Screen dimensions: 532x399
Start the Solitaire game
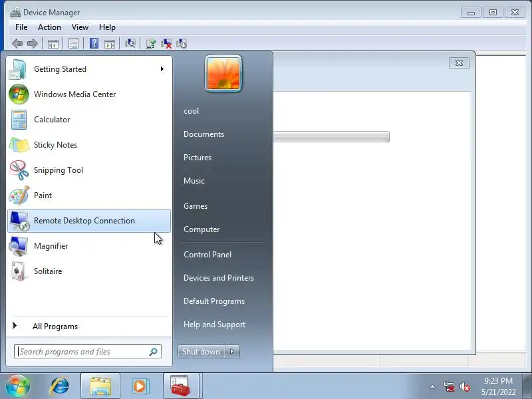click(89, 271)
